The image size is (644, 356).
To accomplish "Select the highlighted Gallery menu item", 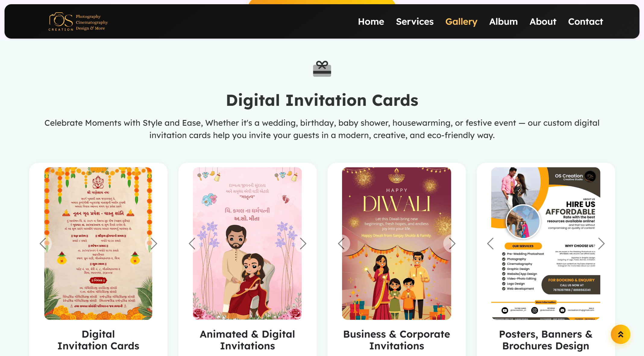I will (461, 22).
